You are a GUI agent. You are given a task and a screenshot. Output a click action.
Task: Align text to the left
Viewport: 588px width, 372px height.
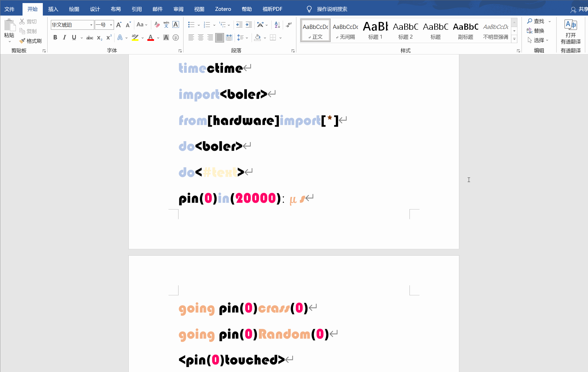coord(191,38)
